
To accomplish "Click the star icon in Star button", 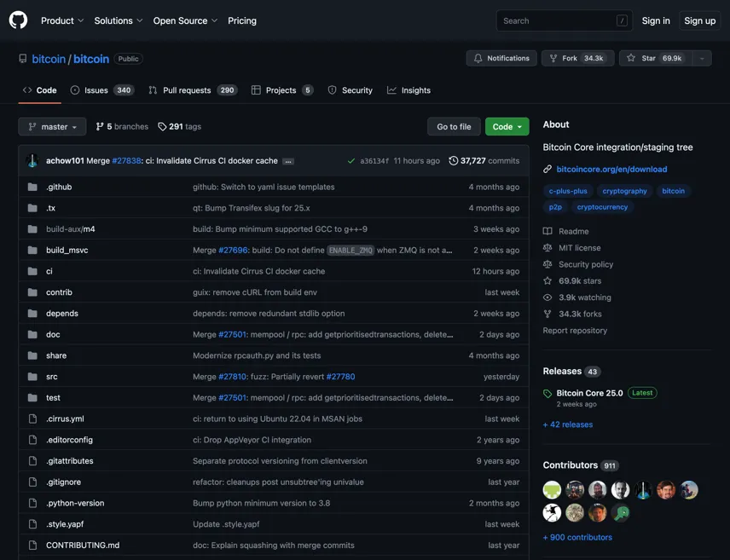I will tap(631, 58).
